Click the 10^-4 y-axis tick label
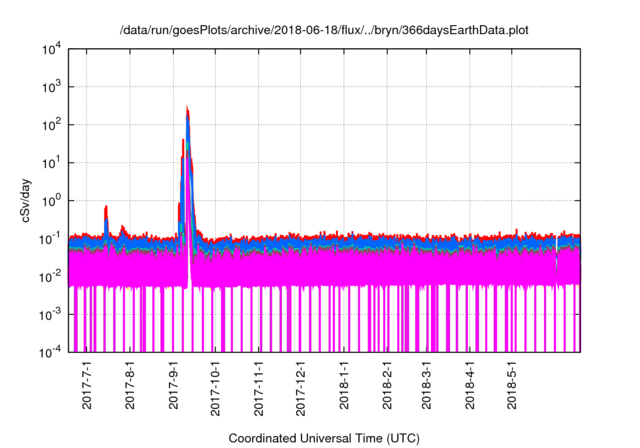Viewport: 640px width, 448px height. (50, 352)
